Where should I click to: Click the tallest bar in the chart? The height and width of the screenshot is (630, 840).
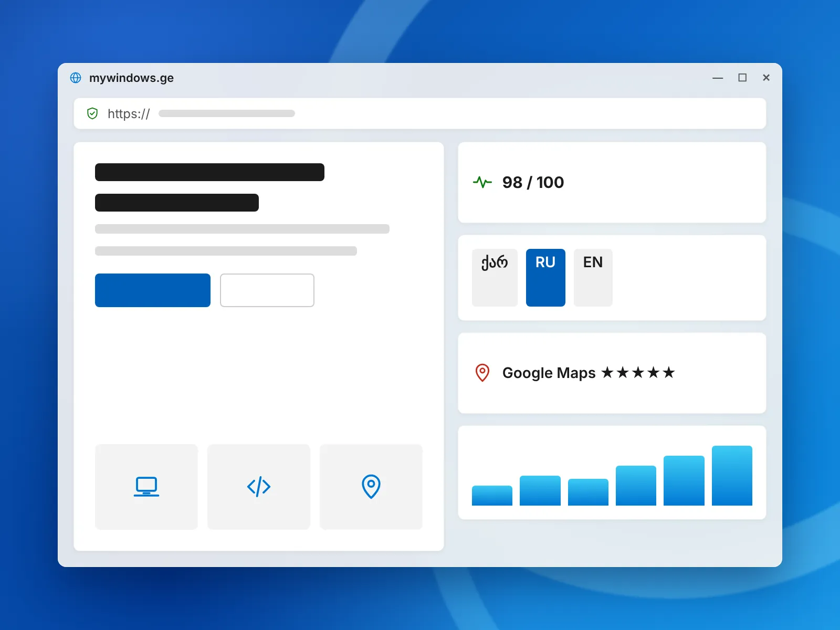732,476
